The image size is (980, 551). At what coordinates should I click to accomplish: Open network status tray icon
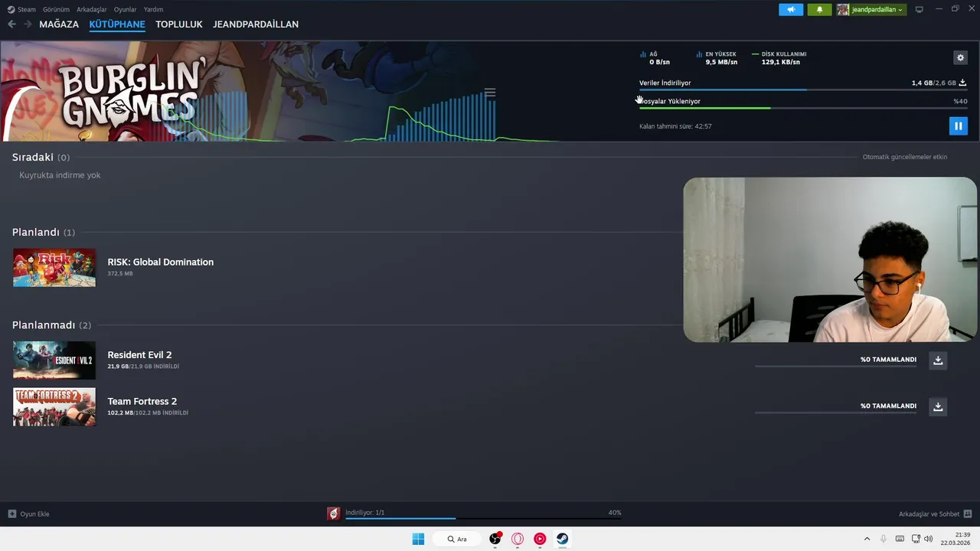pyautogui.click(x=916, y=539)
